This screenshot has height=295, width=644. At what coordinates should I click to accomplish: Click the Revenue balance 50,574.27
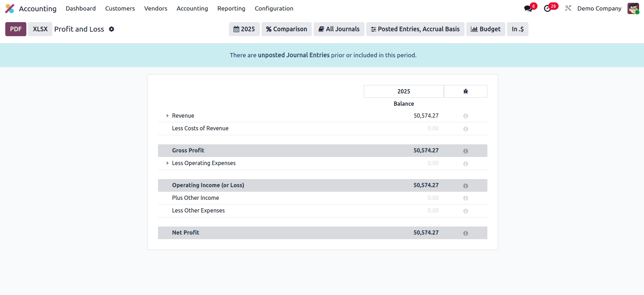426,116
